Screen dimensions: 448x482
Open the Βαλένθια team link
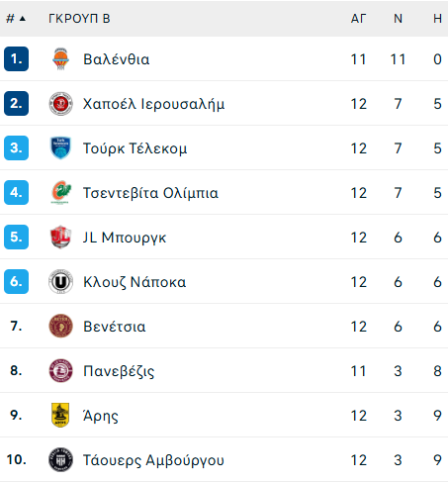(x=117, y=59)
